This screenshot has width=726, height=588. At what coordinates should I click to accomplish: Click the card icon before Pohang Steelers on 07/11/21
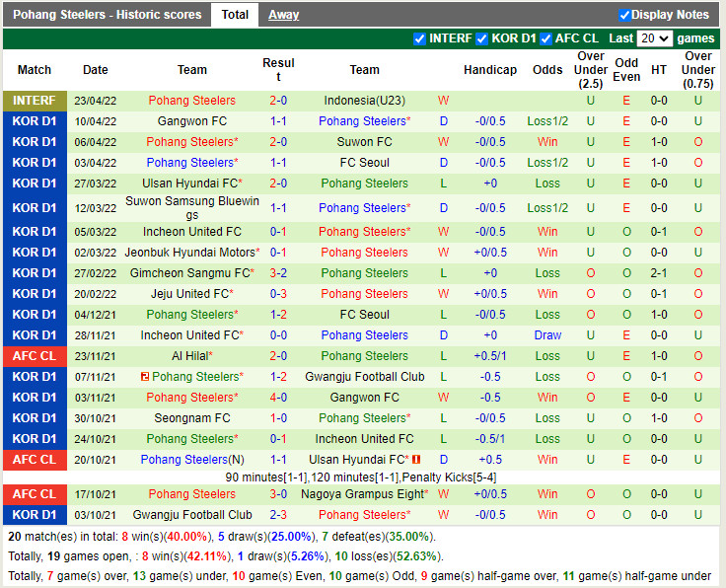(x=145, y=377)
